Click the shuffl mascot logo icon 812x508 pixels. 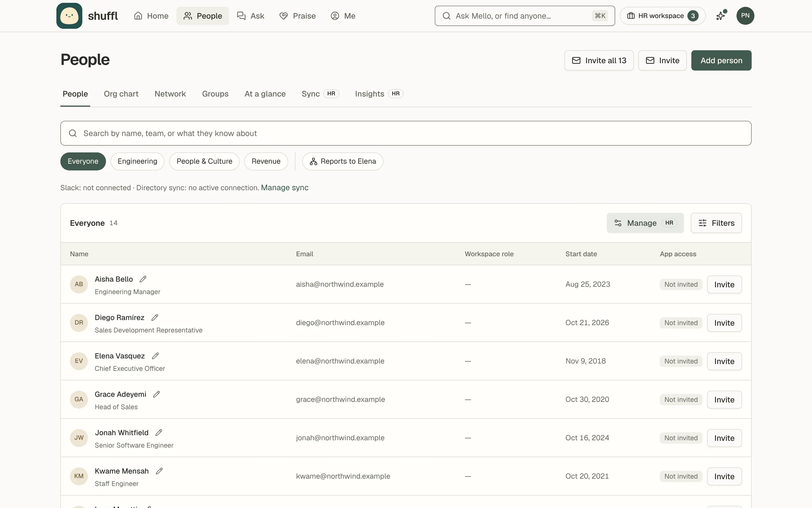69,16
